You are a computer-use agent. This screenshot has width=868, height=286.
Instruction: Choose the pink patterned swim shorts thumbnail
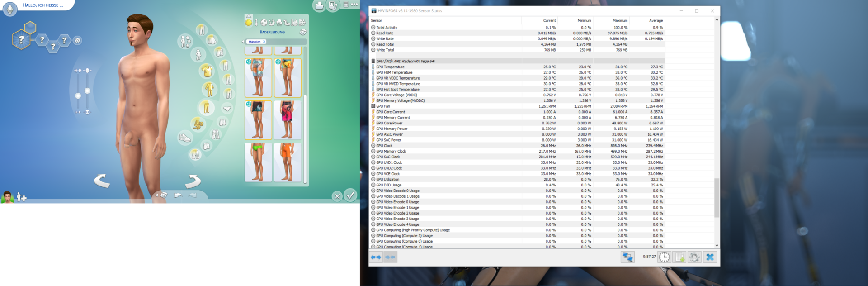288,120
